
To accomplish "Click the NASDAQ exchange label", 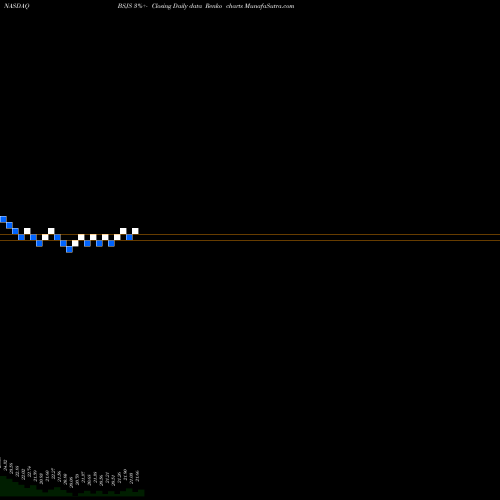I will tap(17, 6).
